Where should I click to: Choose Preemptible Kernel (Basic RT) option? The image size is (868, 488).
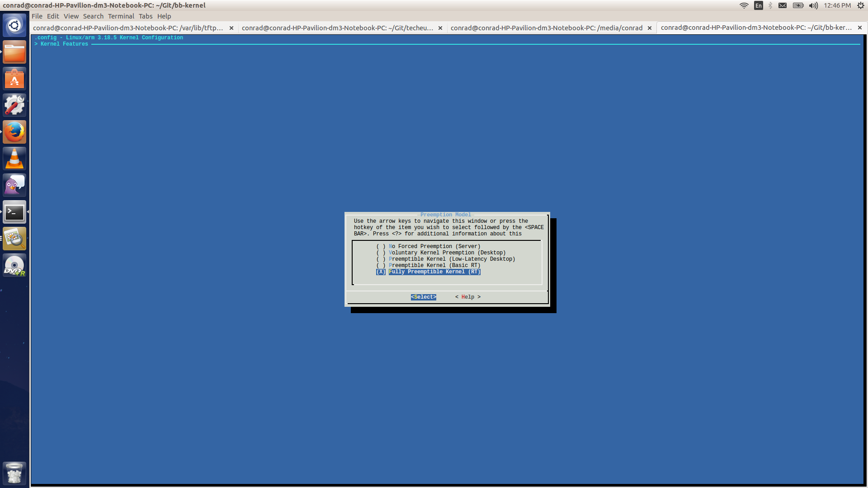(x=434, y=265)
